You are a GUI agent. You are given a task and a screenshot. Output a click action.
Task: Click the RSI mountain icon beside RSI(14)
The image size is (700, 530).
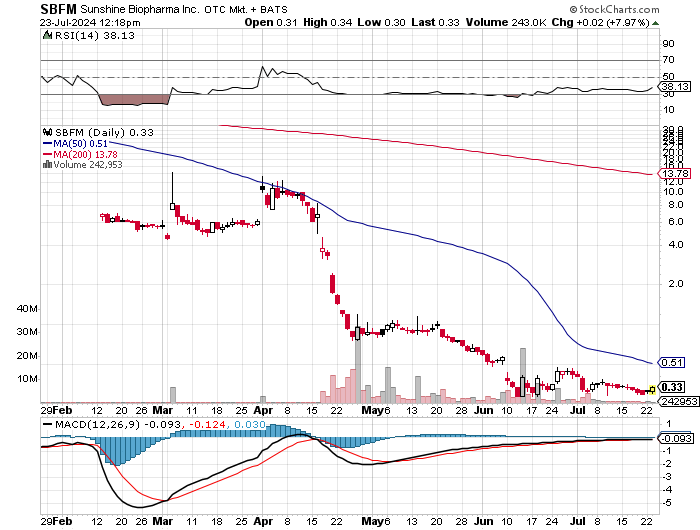pyautogui.click(x=47, y=35)
